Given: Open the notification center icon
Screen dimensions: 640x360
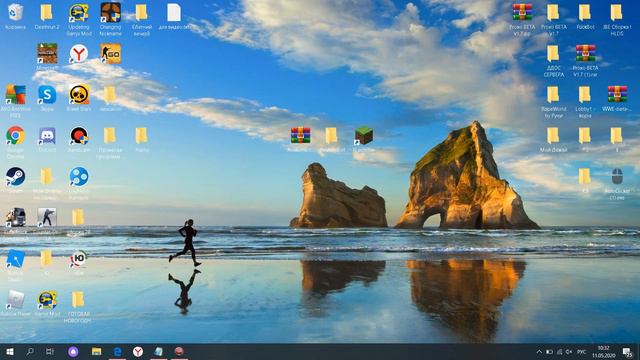Looking at the screenshot, I should point(627,352).
